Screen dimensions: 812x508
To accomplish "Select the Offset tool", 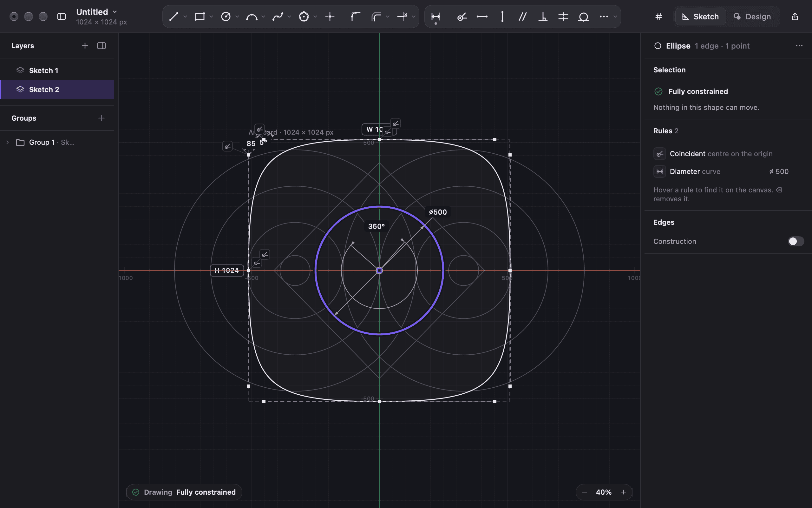I will [x=377, y=17].
